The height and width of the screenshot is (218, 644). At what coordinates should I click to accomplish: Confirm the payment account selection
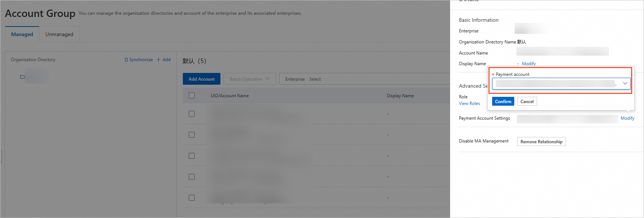click(503, 101)
